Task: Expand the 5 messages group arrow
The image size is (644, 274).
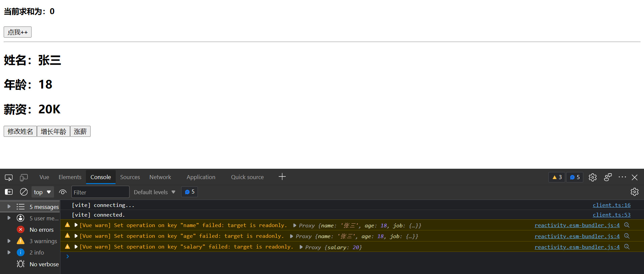Action: click(x=9, y=207)
